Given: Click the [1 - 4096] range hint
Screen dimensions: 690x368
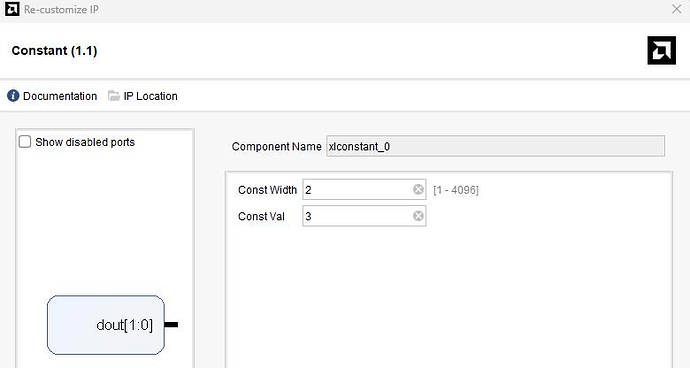Looking at the screenshot, I should (456, 190).
